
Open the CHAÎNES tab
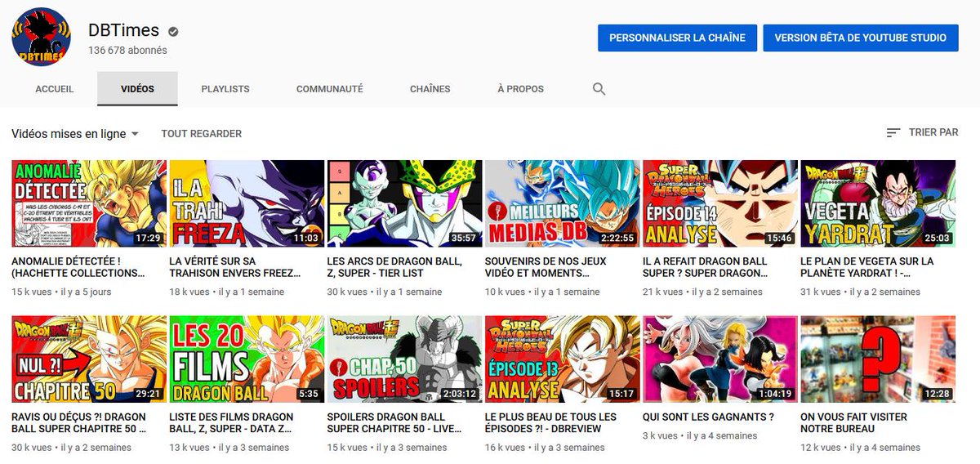430,89
